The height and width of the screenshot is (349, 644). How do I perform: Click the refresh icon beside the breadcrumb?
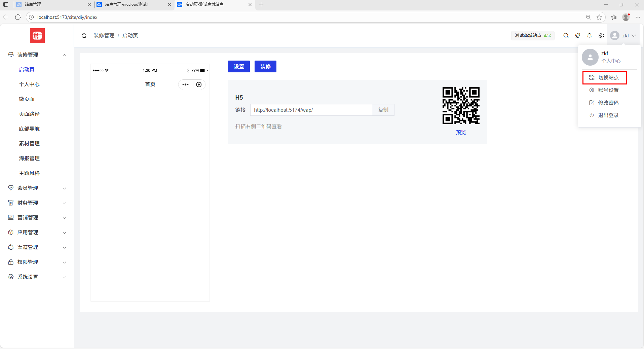point(84,36)
